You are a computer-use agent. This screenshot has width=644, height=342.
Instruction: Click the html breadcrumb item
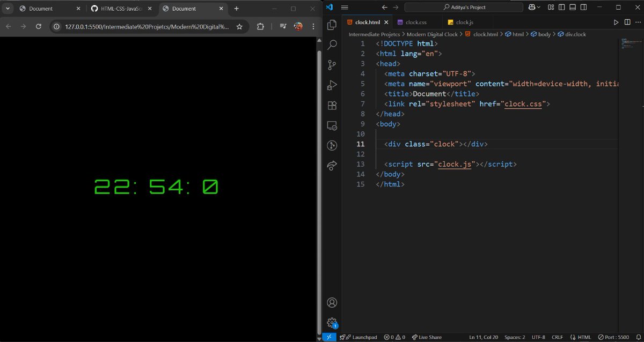pyautogui.click(x=515, y=34)
